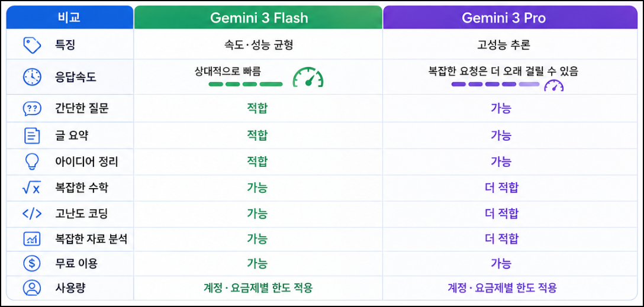Select the Gemini 3 Flash column header
This screenshot has height=307, width=644.
tap(259, 18)
